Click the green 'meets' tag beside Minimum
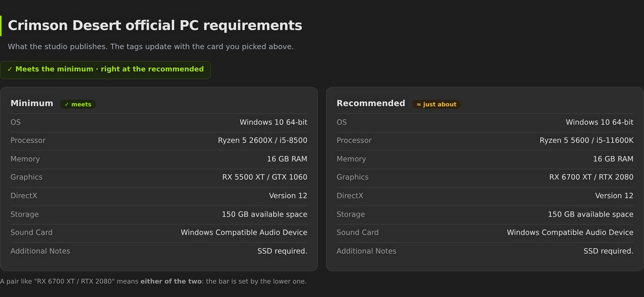Image resolution: width=644 pixels, height=297 pixels. point(78,104)
